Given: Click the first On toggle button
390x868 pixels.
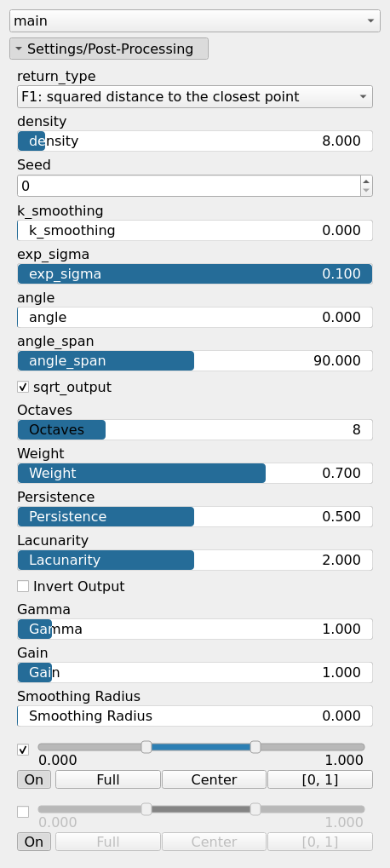Looking at the screenshot, I should 34,779.
